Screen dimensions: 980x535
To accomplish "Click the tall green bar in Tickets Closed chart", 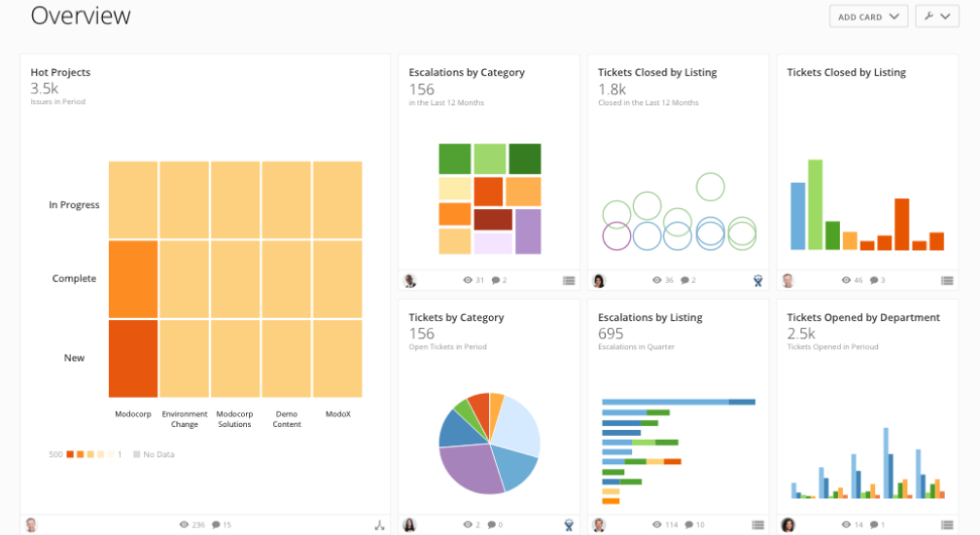I will tap(816, 204).
